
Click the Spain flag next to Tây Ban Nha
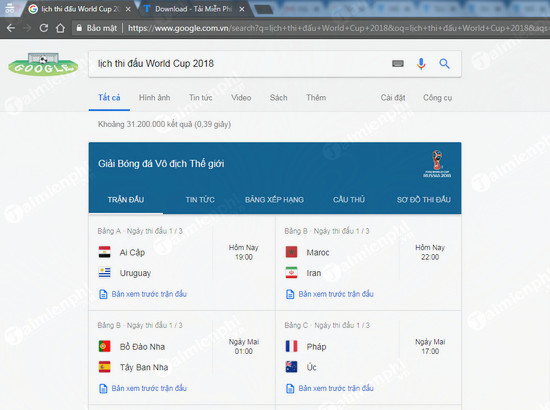(105, 367)
